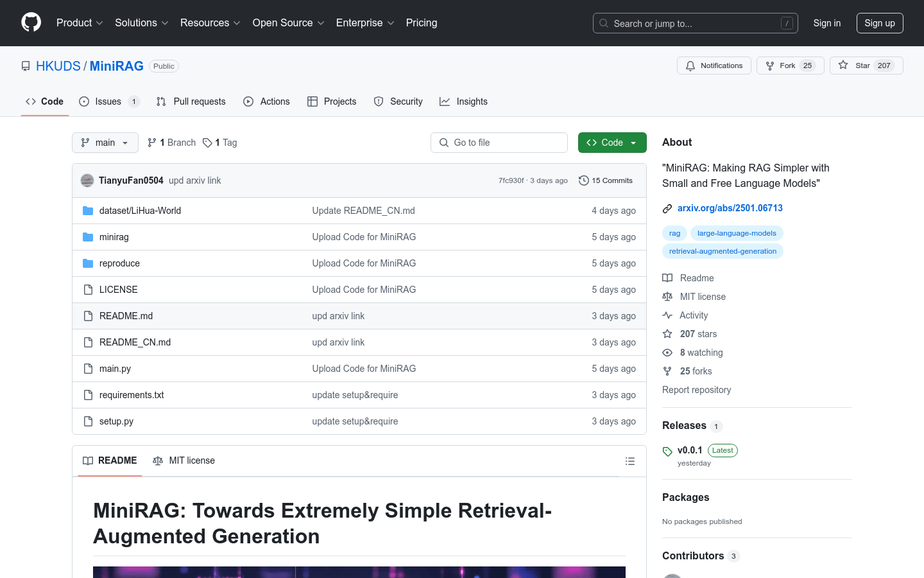
Task: Click the clock icon by 15 Commits
Action: point(584,180)
